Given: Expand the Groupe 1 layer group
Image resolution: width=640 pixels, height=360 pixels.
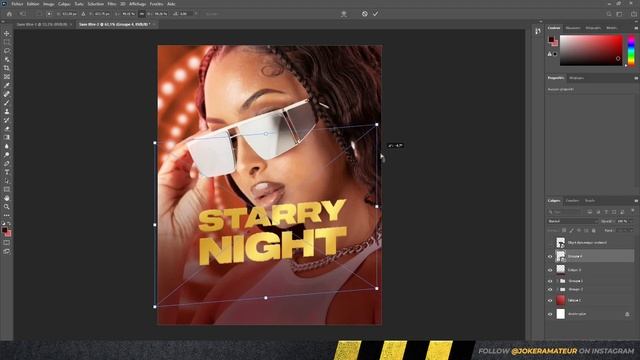Looking at the screenshot, I should click(x=557, y=281).
